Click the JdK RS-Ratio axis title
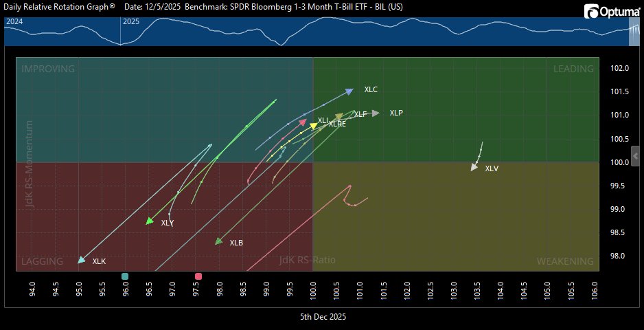This screenshot has height=330, width=644. (308, 260)
